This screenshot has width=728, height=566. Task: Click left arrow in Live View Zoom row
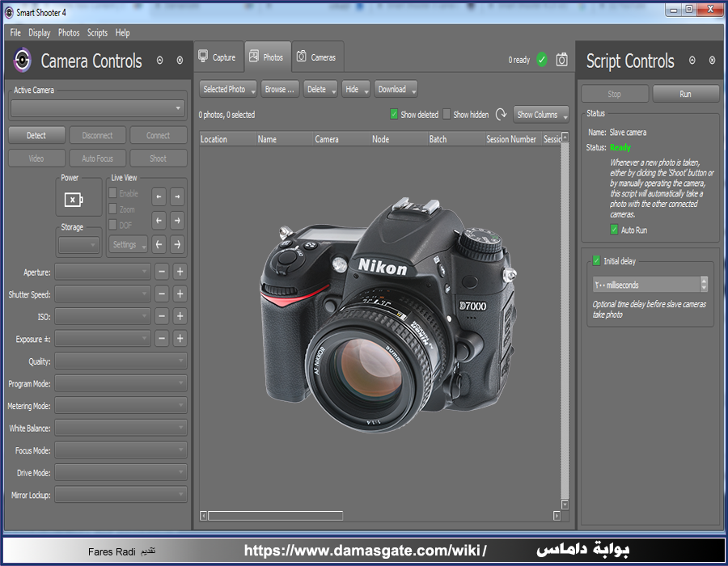pyautogui.click(x=159, y=221)
